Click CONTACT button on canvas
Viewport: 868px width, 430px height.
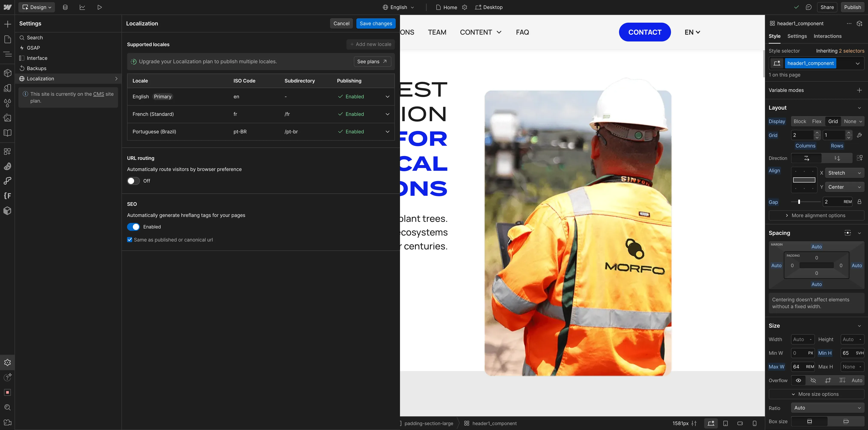(645, 32)
